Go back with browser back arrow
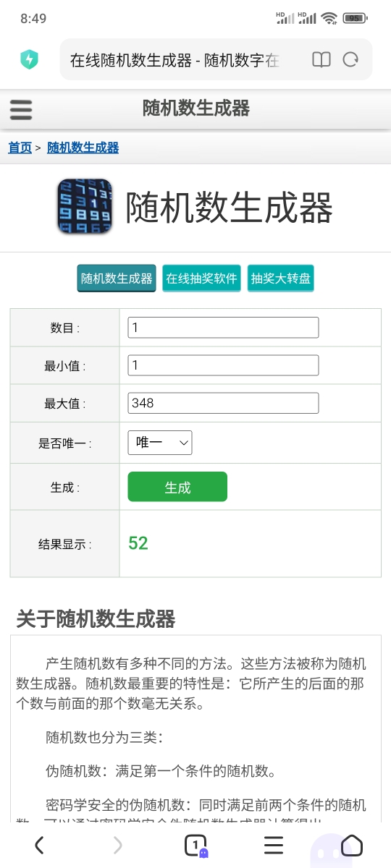The width and height of the screenshot is (391, 868). point(39,845)
